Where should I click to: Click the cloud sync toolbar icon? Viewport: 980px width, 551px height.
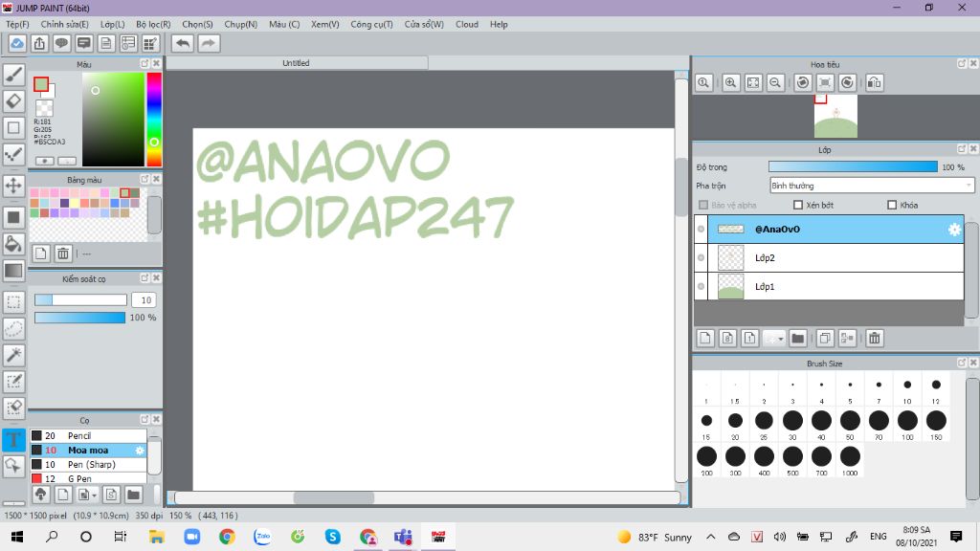(17, 43)
